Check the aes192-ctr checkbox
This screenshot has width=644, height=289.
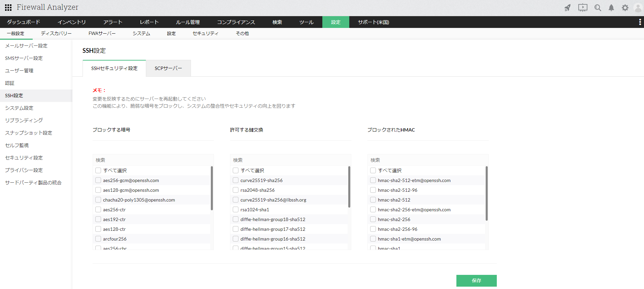coord(98,219)
